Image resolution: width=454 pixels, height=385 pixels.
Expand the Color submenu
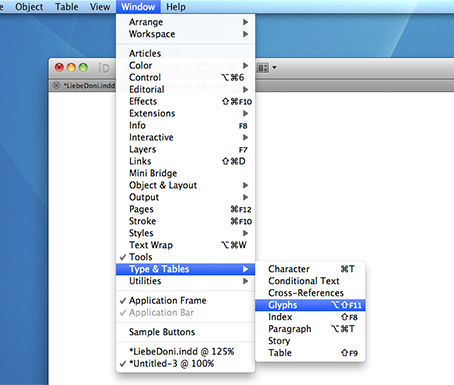tap(185, 65)
